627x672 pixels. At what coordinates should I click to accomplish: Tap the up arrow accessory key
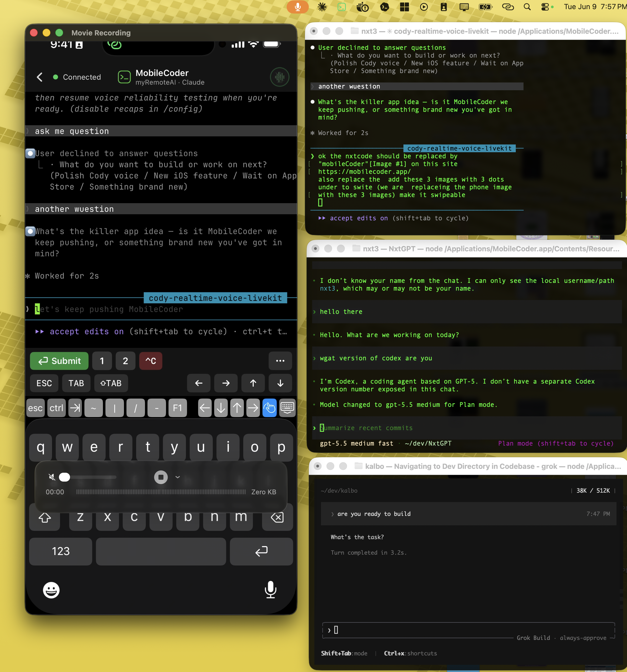(237, 408)
